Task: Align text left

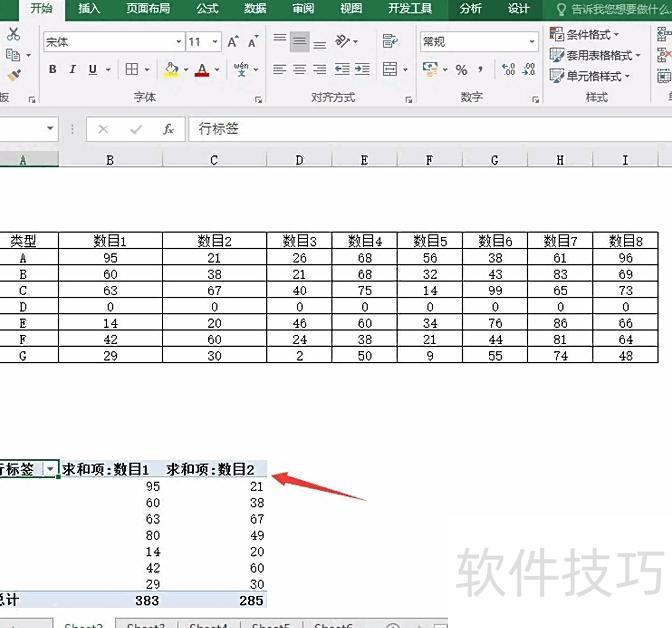Action: (x=279, y=69)
